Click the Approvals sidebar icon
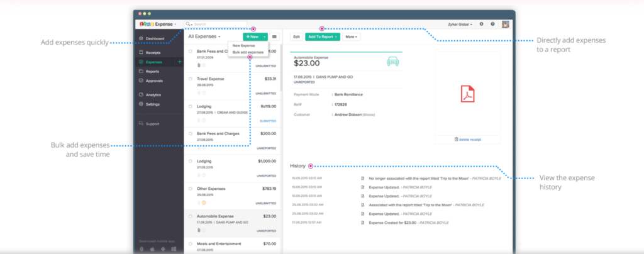 (x=141, y=81)
